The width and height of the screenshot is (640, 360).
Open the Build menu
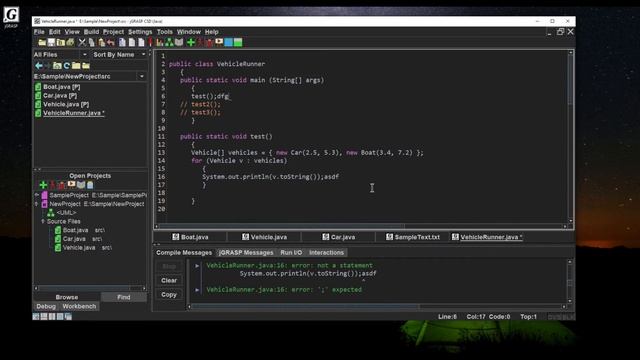tap(91, 32)
